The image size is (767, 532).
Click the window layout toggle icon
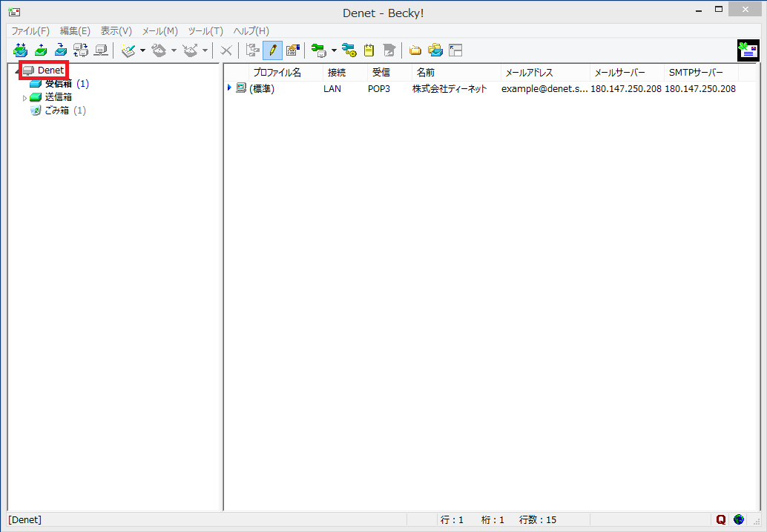455,50
